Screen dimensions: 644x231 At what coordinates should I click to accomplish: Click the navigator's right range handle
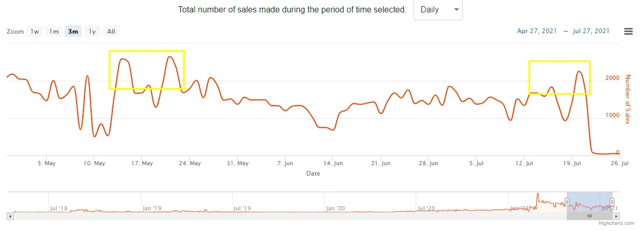coord(612,201)
